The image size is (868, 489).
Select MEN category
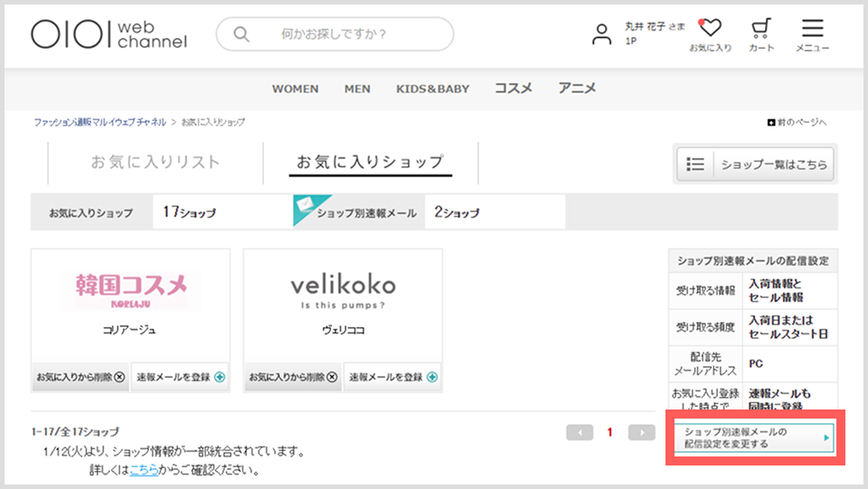click(357, 89)
